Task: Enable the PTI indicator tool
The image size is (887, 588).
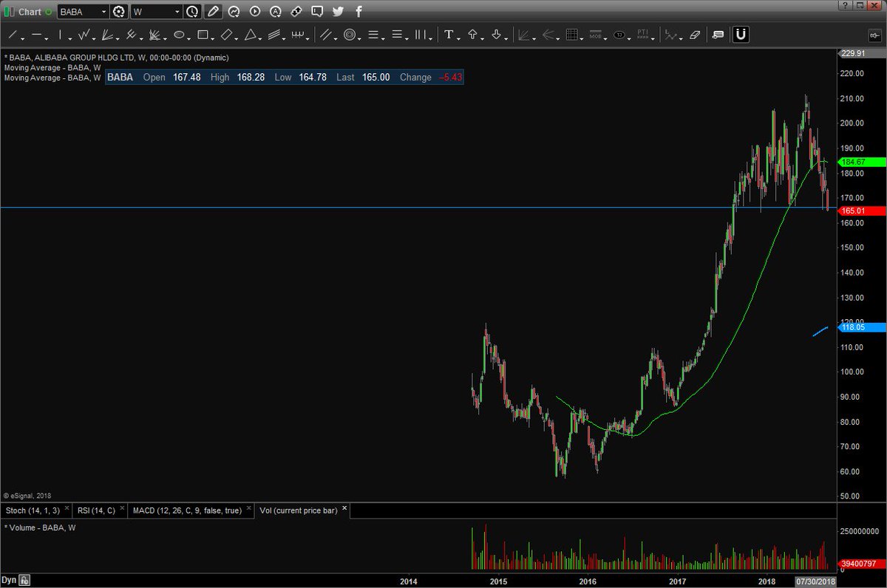Action: (643, 34)
